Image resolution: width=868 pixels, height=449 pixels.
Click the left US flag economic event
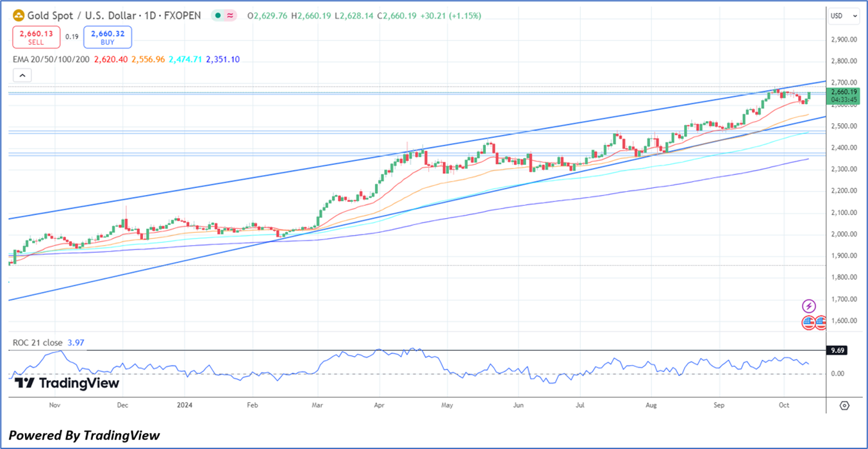click(809, 323)
